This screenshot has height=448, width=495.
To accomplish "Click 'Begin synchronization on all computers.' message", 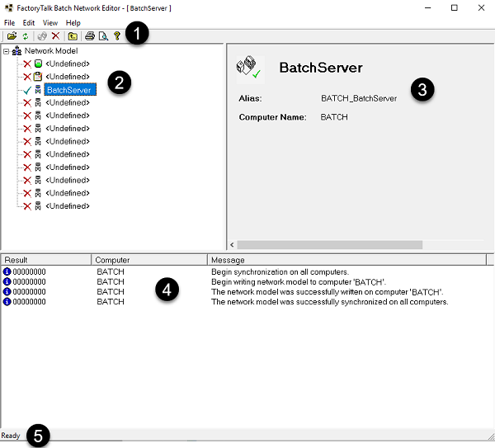I will click(x=280, y=271).
